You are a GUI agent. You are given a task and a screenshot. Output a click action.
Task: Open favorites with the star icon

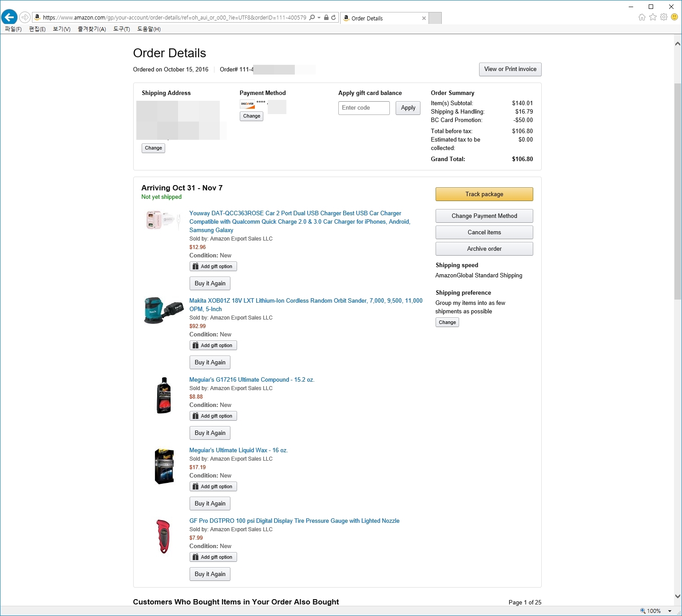click(x=653, y=17)
